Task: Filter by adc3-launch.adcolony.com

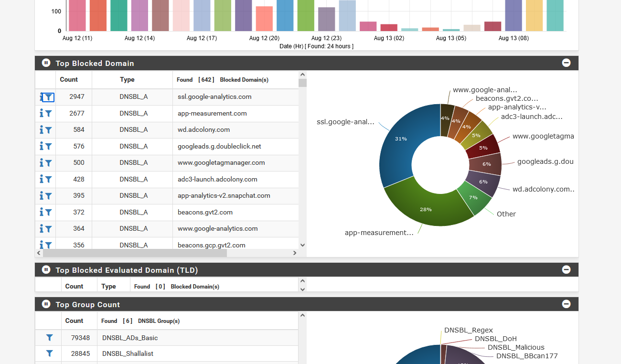Action: [48, 180]
